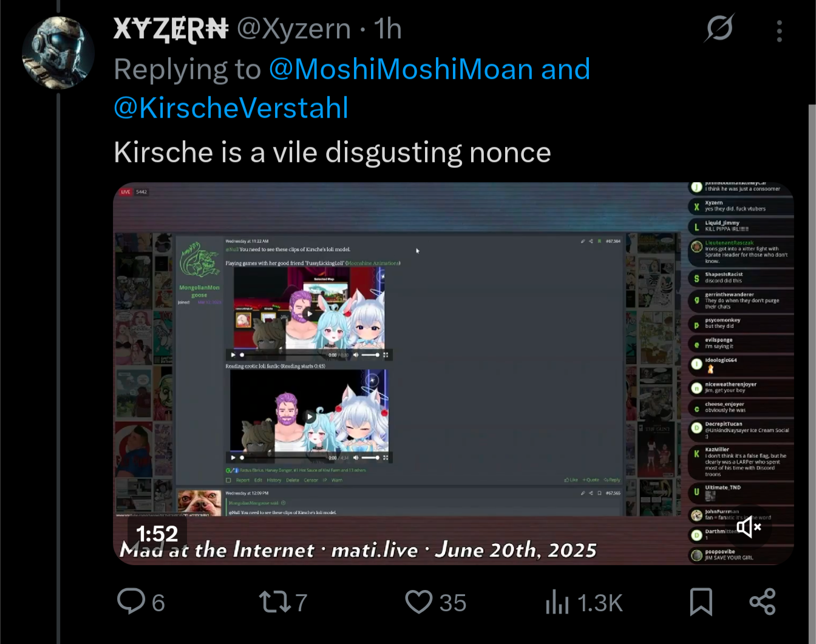View post analytics bar chart icon
The height and width of the screenshot is (644, 816).
point(557,602)
